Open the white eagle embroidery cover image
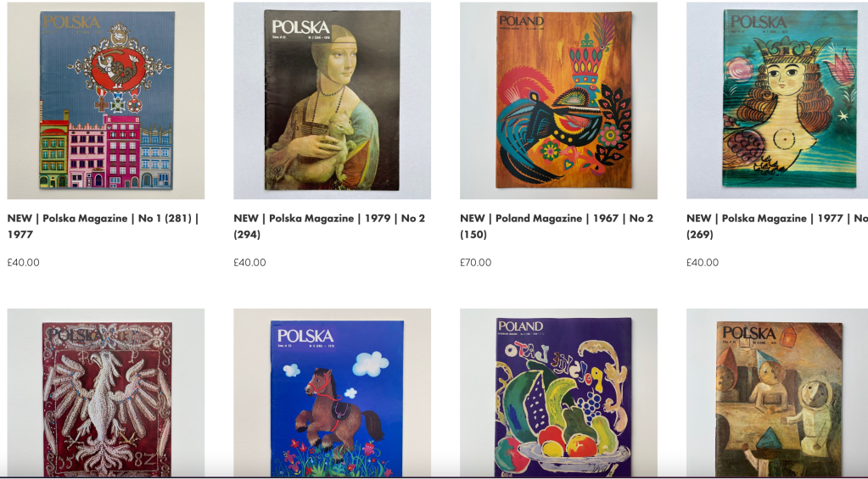 point(106,393)
